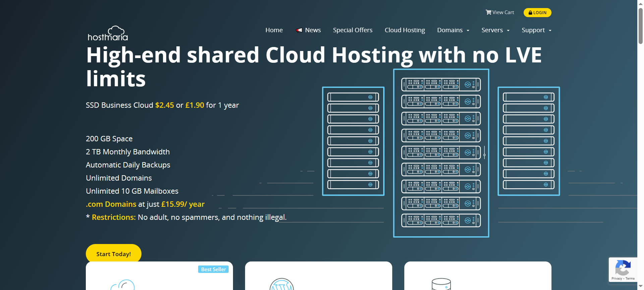Click the left server rack illustration
The width and height of the screenshot is (644, 290).
(x=353, y=141)
